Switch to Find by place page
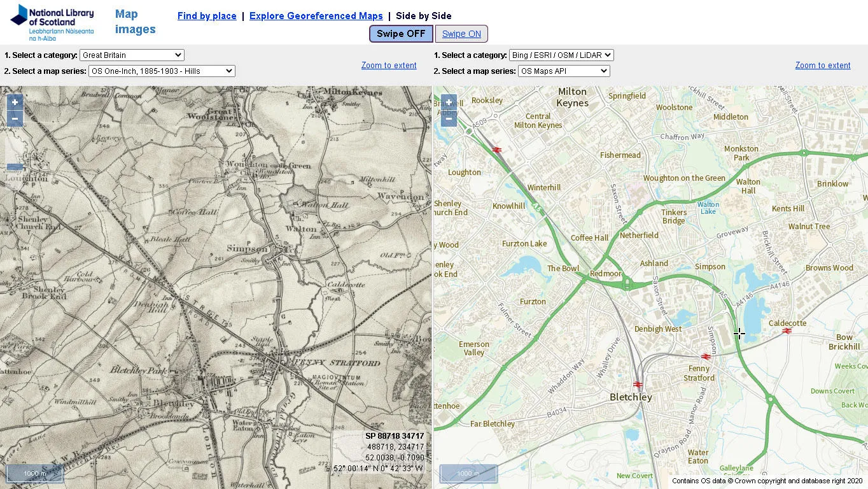 207,16
